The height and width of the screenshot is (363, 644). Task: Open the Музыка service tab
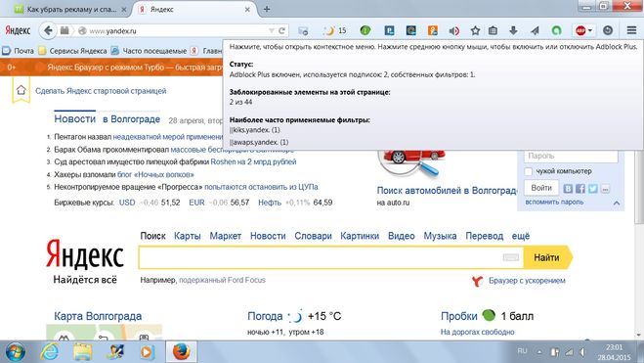440,236
